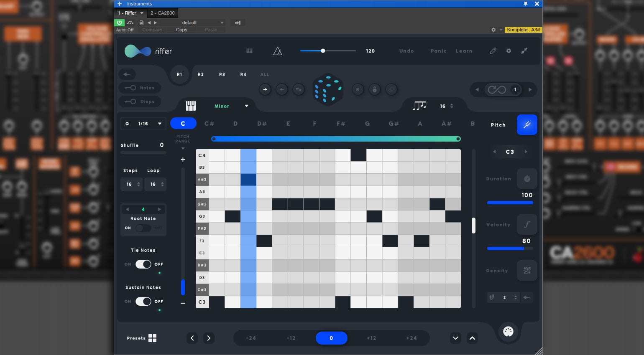Collapse the Pitch Range section arrow
This screenshot has height=355, width=644.
183,148
